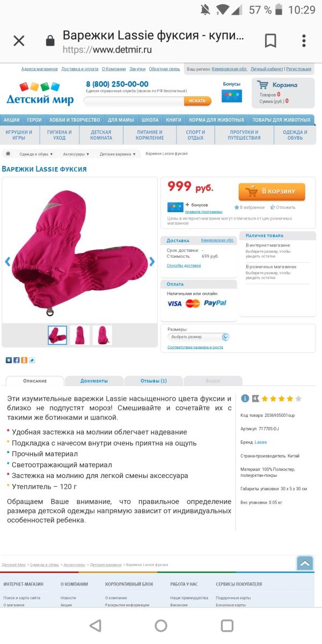Viewport: 322px width, 644px height.
Task: Go to breadcrumb home icon
Action: pos(8,154)
